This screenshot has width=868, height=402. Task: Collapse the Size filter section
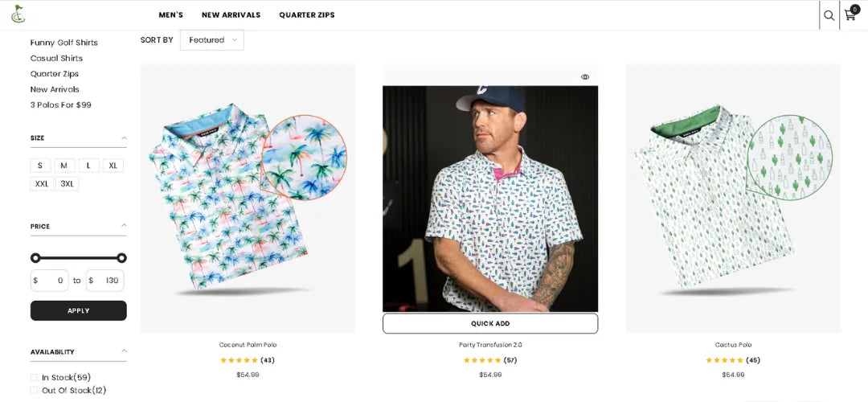pos(124,138)
